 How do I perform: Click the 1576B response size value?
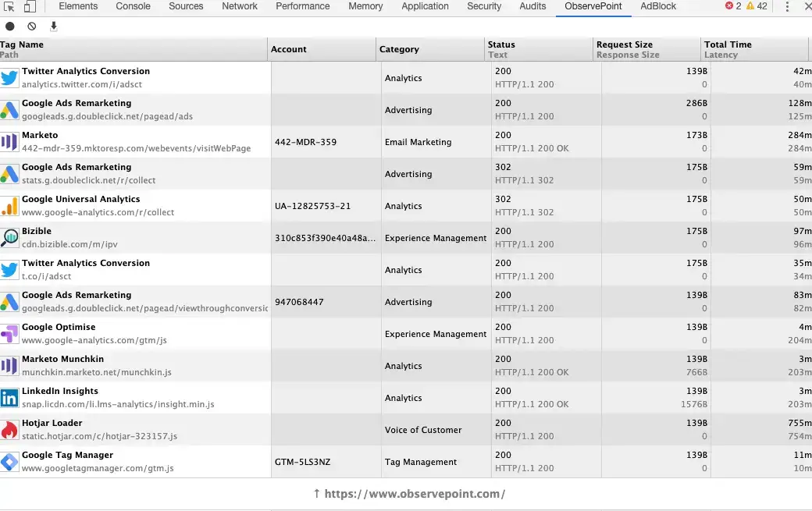point(694,404)
